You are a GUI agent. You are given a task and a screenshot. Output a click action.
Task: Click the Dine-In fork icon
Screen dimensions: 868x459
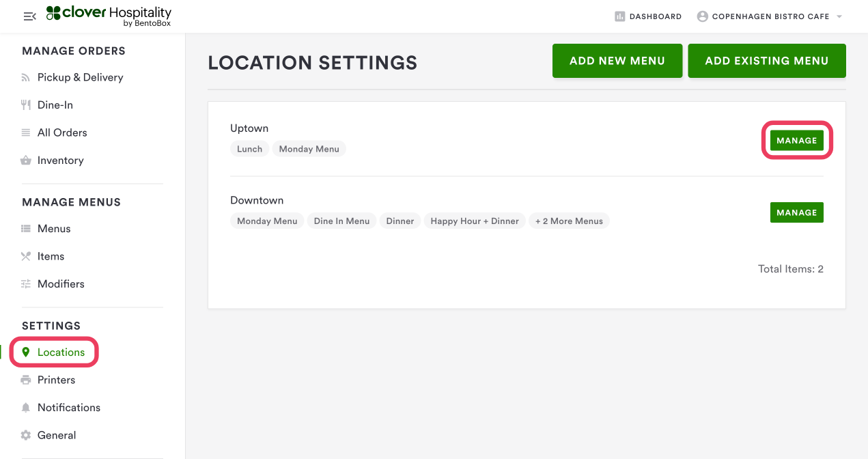26,105
